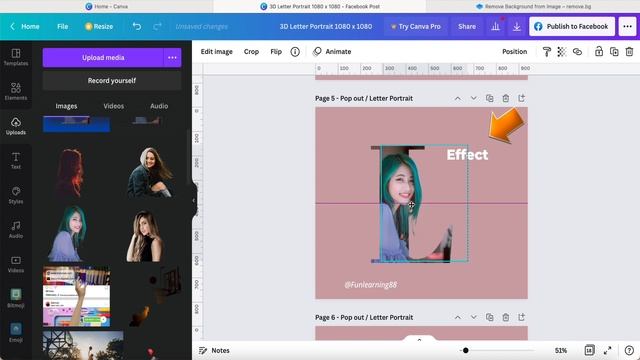Move Page 5 down
Viewport: 640px width, 360px height.
473,98
